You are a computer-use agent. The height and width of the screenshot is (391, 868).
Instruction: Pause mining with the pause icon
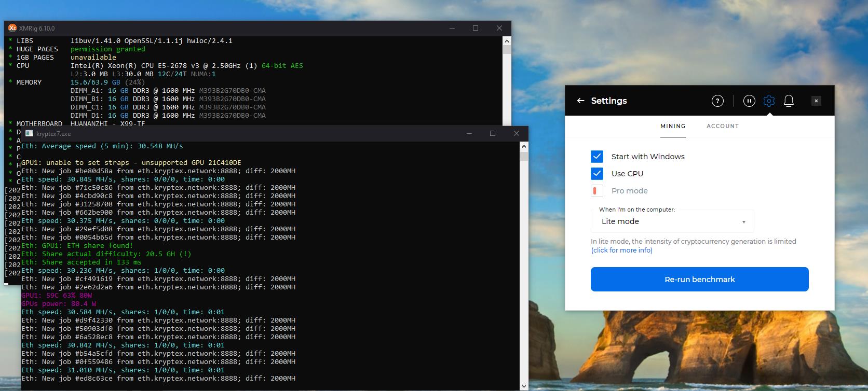(749, 101)
